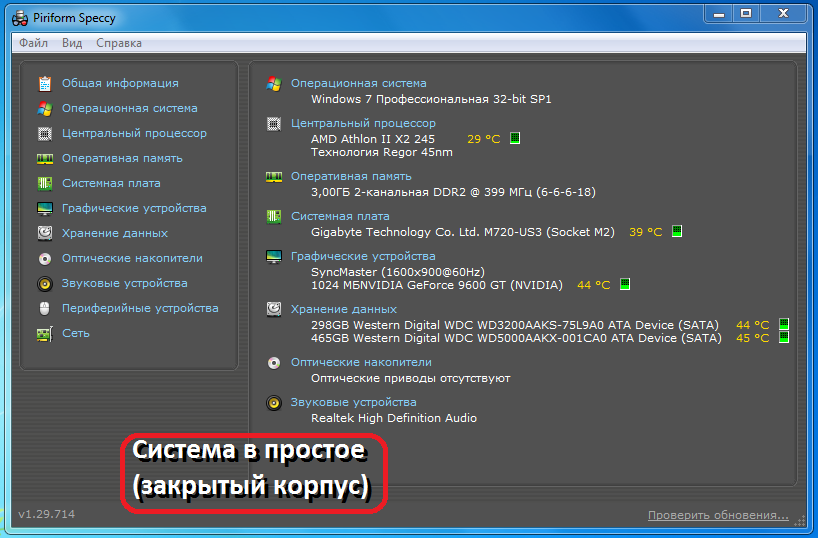Click the CPU icon in summary panel
This screenshot has width=818, height=540.
click(x=274, y=124)
